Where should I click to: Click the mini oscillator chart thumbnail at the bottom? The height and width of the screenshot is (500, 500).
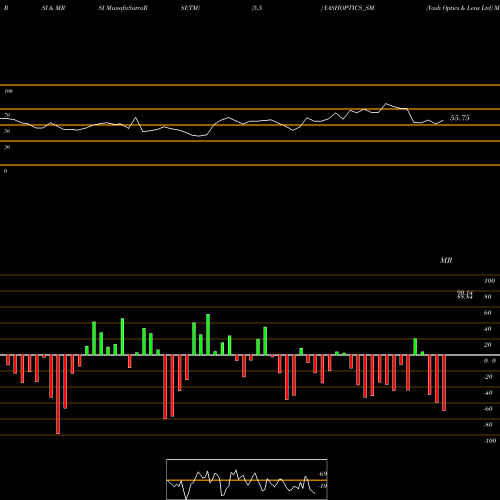pyautogui.click(x=247, y=479)
